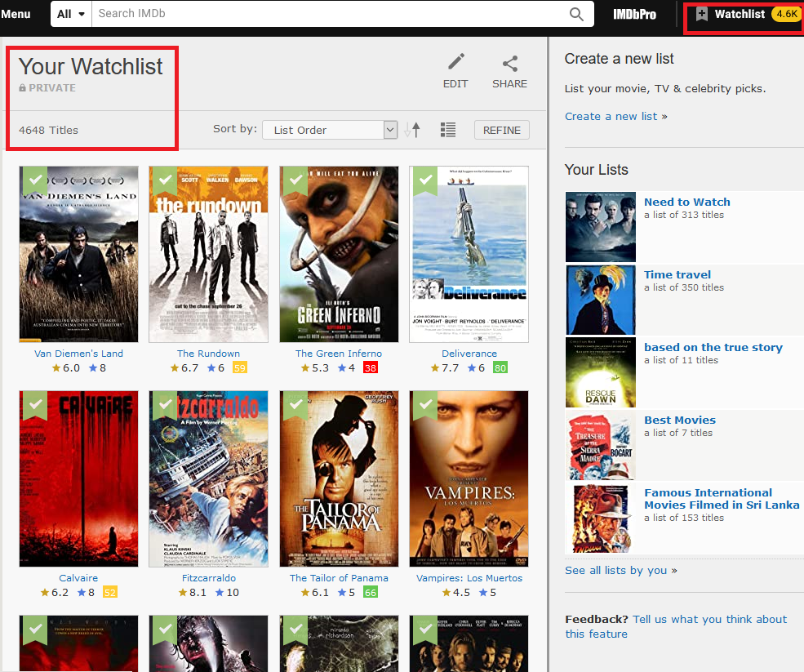Click the Rescue Dawn list thumbnail

pos(601,372)
